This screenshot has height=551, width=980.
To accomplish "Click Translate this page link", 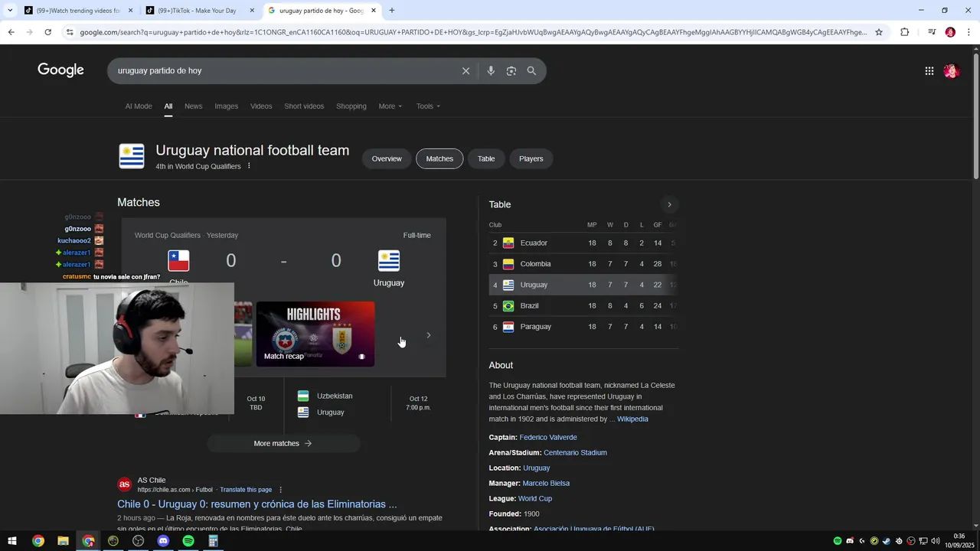I will tap(246, 490).
